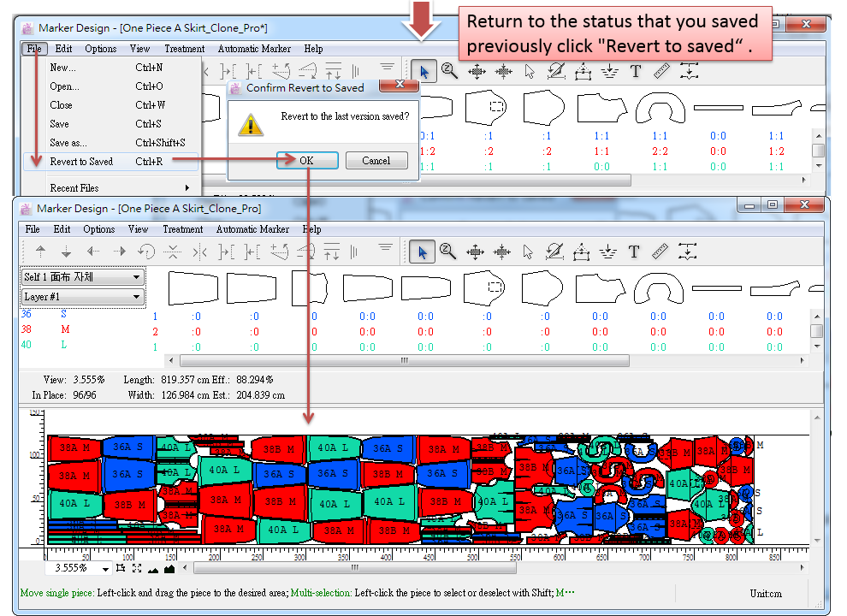847x616 pixels.
Task: Choose Open... from the File menu
Action: point(64,86)
